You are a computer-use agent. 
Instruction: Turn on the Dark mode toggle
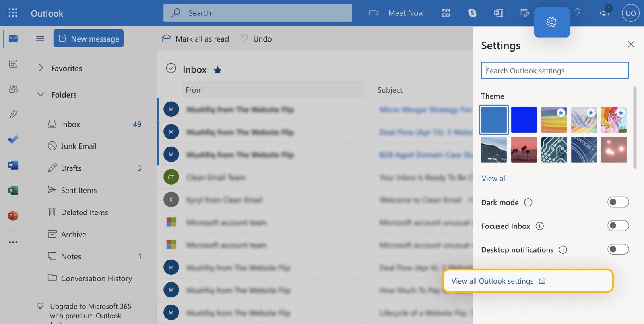618,202
